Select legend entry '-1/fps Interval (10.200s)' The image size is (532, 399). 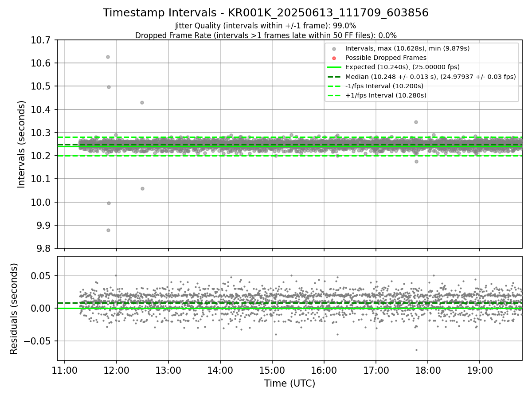point(384,86)
